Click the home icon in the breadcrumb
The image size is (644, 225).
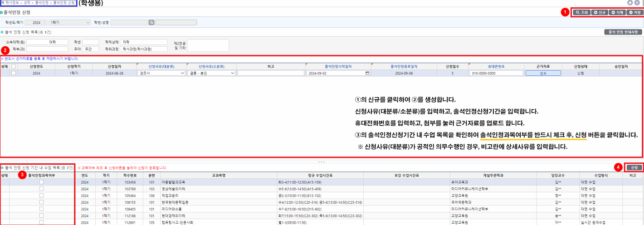click(2, 3)
